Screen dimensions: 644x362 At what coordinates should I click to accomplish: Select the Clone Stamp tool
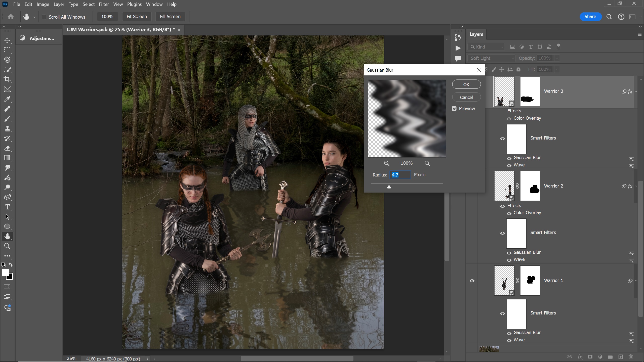pyautogui.click(x=7, y=128)
